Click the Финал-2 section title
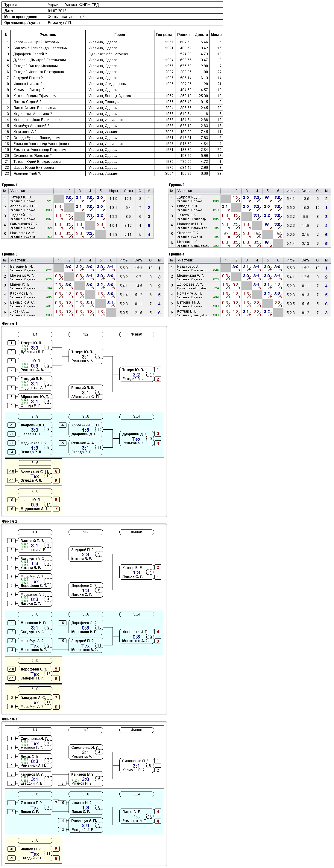 (10, 521)
